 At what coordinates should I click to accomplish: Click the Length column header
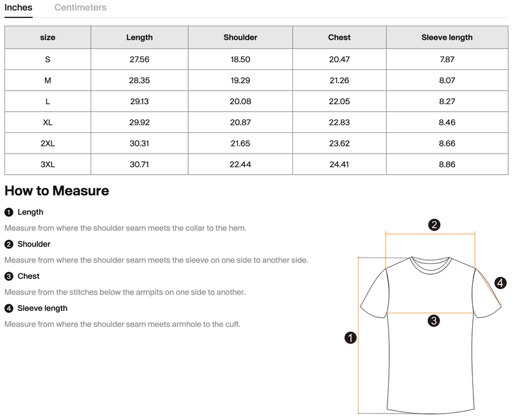click(x=139, y=37)
